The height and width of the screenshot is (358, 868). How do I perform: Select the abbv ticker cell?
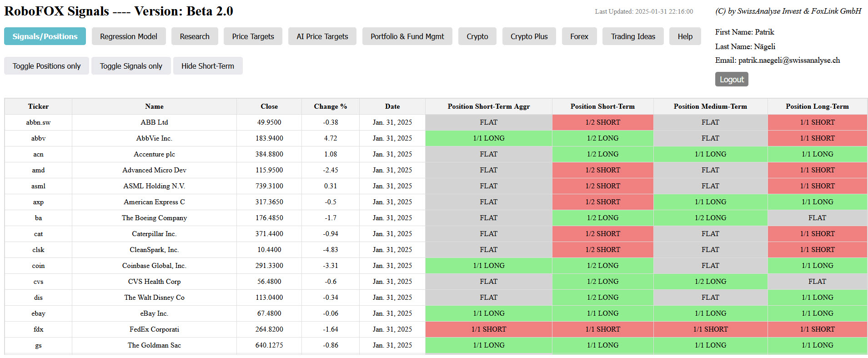click(38, 138)
